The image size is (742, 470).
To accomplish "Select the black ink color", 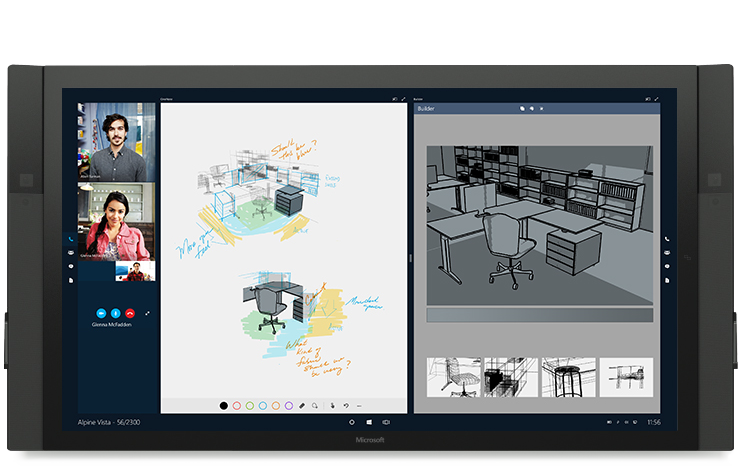I will pos(223,405).
